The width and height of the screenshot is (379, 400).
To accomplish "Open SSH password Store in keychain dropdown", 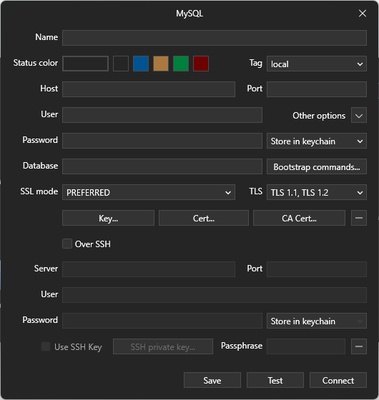I will pyautogui.click(x=317, y=321).
